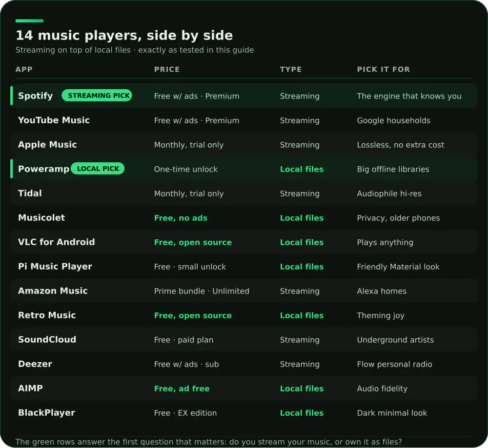Screen dimensions: 488x448
Task: Select the Deezer app name
Action: tap(35, 364)
